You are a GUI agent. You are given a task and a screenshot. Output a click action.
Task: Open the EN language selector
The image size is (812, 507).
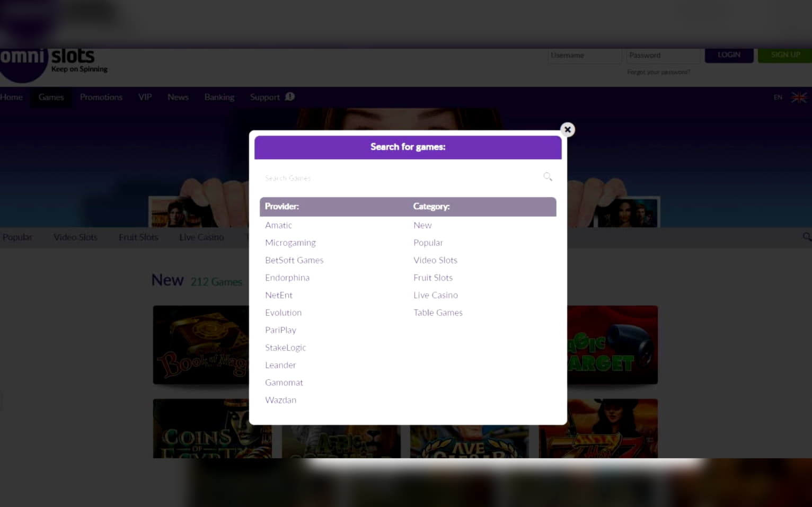778,97
